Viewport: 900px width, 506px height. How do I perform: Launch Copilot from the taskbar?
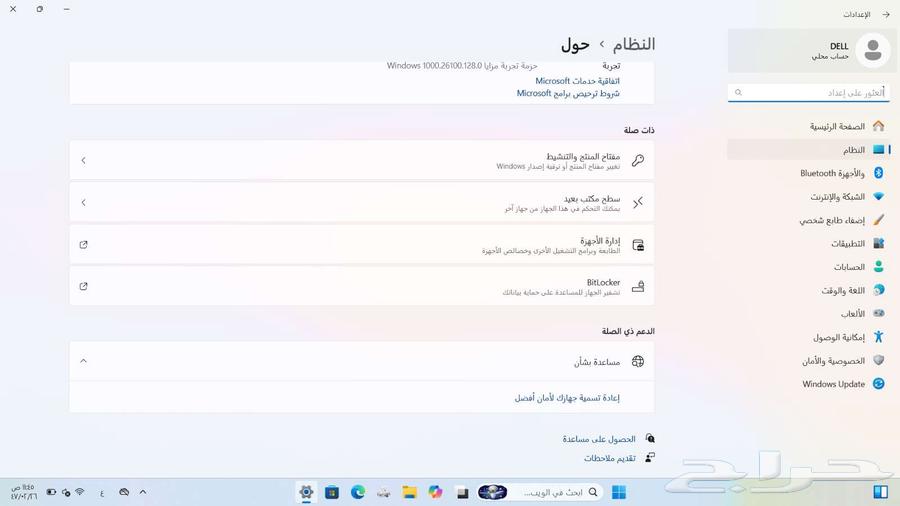436,492
